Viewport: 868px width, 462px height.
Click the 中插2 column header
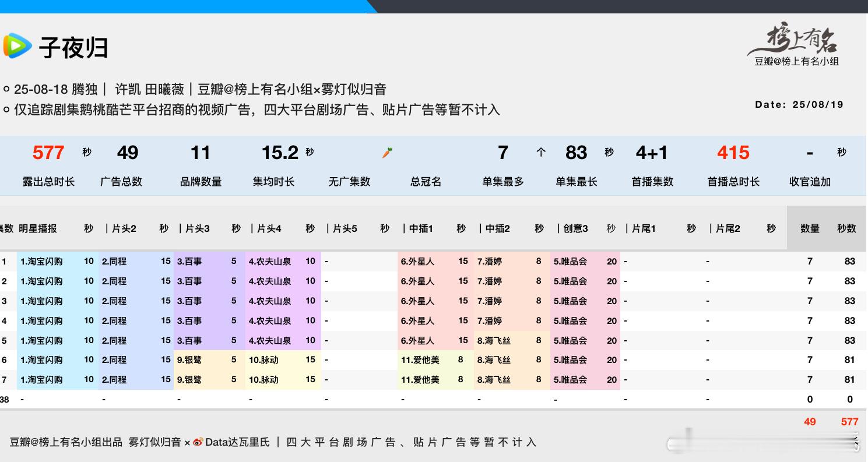[498, 228]
